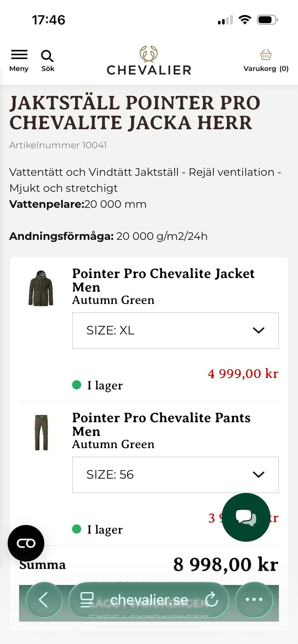298x644 pixels.
Task: Click the Chevalier logo
Action: pos(149,61)
